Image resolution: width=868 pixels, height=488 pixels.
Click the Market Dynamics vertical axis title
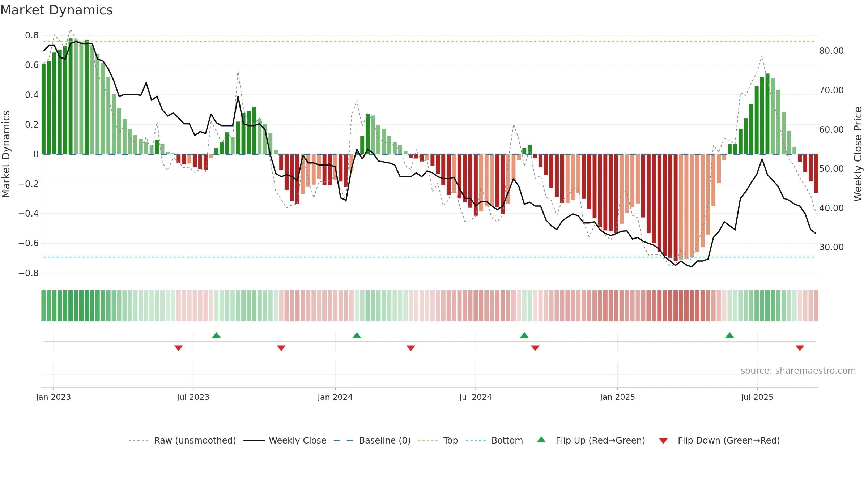(x=6, y=154)
